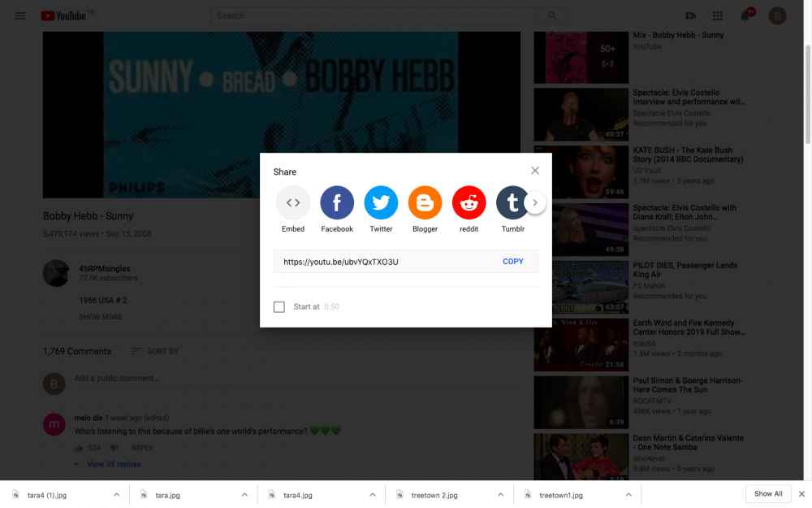Click Show All downloads button
Viewport: 812px width, 508px height.
768,493
